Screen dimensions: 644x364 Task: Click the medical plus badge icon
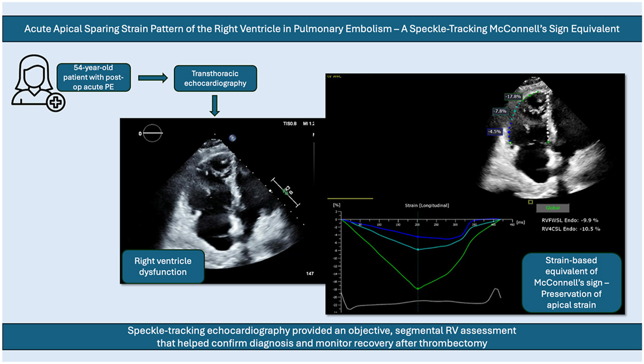coord(55,102)
